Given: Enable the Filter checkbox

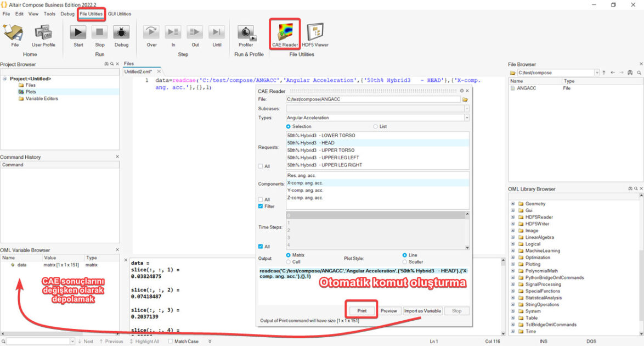Looking at the screenshot, I should 261,207.
